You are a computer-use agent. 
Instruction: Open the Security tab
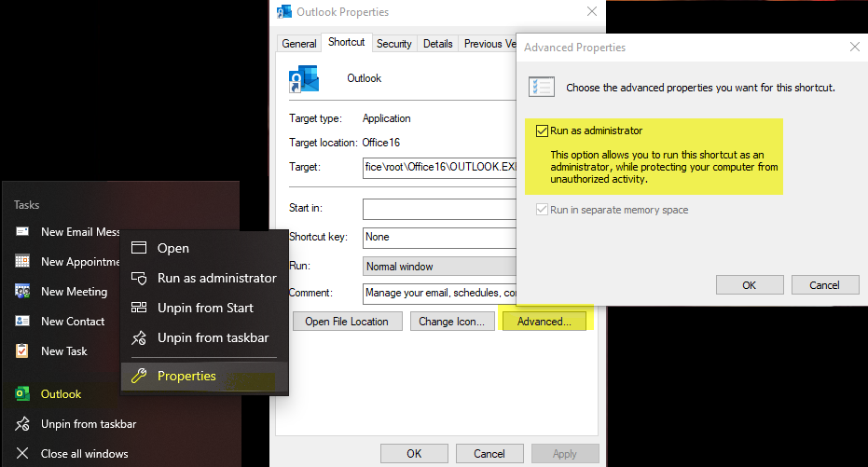(394, 44)
